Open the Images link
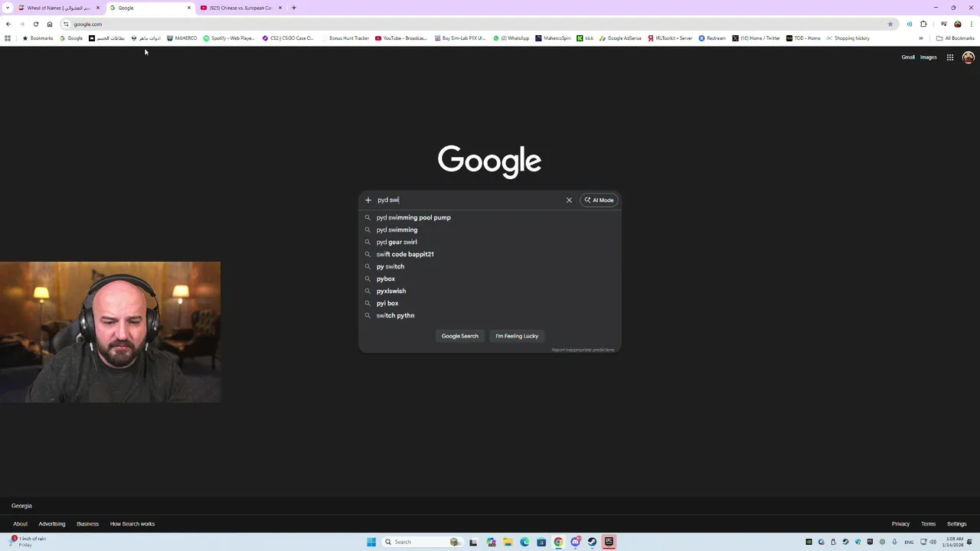This screenshot has width=980, height=551. coord(929,57)
